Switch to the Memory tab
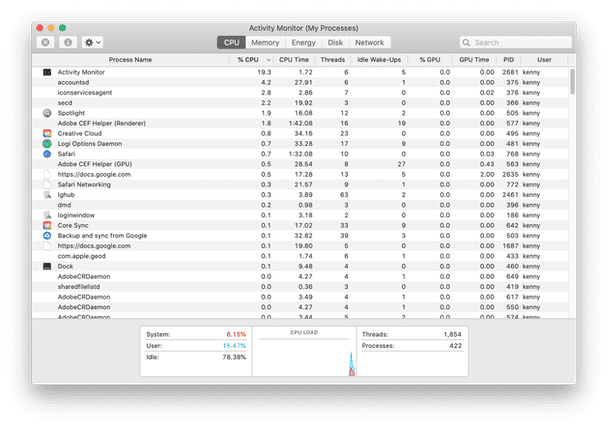Screen dimensions: 608x427 (265, 43)
